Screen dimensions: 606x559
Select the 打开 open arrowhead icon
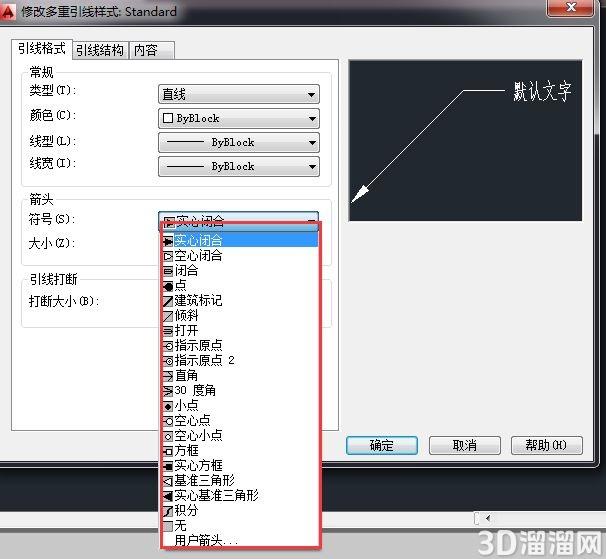(x=168, y=331)
